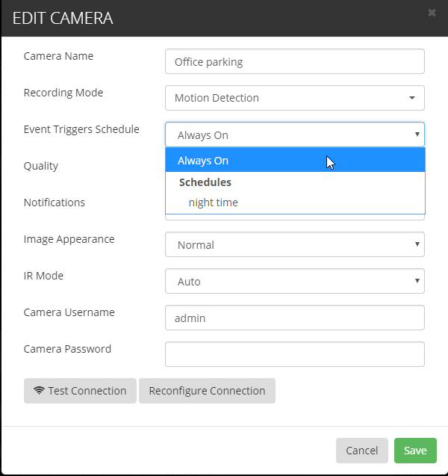This screenshot has height=476, width=448.
Task: Open the Image Appearance dropdown
Action: click(294, 245)
